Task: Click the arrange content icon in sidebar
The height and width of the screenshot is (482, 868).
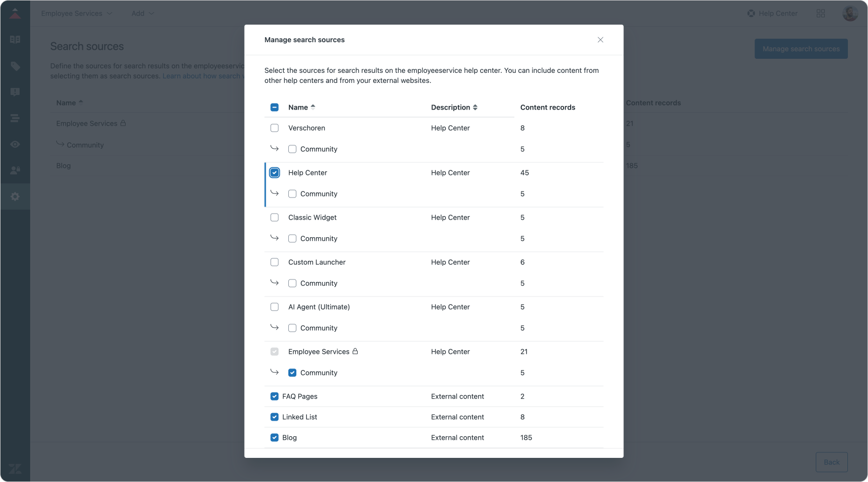Action: coord(15,118)
